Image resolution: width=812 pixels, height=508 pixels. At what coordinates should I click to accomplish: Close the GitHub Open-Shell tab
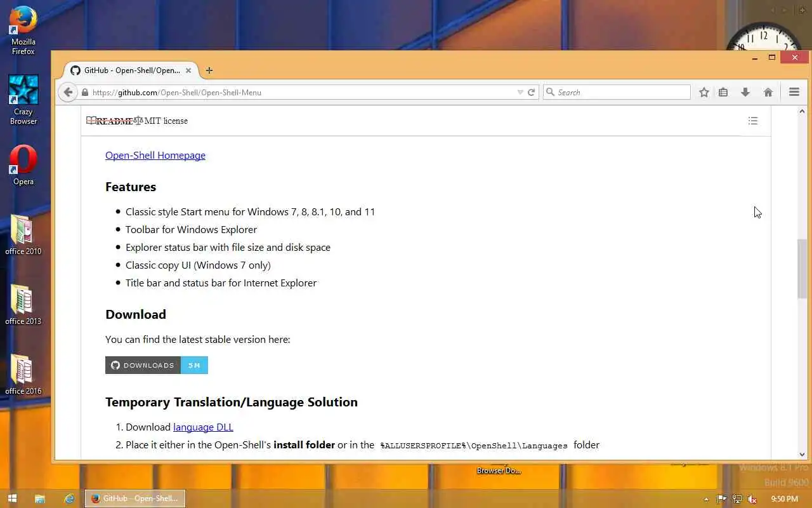[x=188, y=70]
